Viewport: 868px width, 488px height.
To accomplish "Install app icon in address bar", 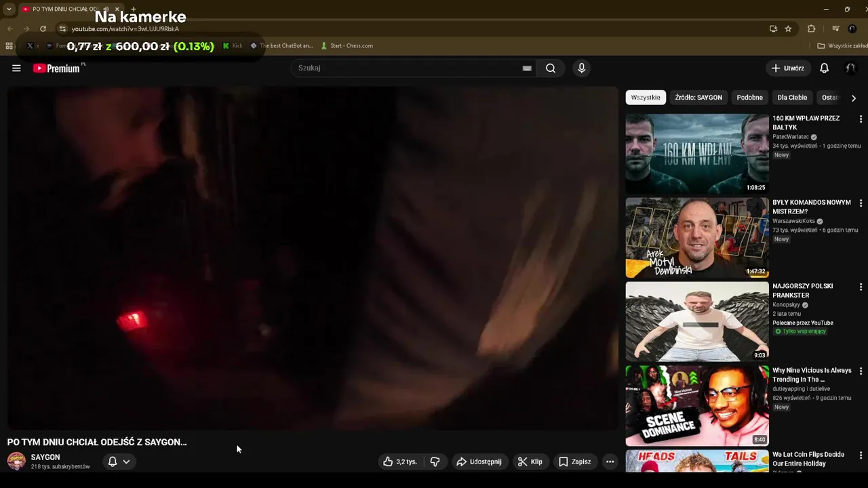I will 773,28.
